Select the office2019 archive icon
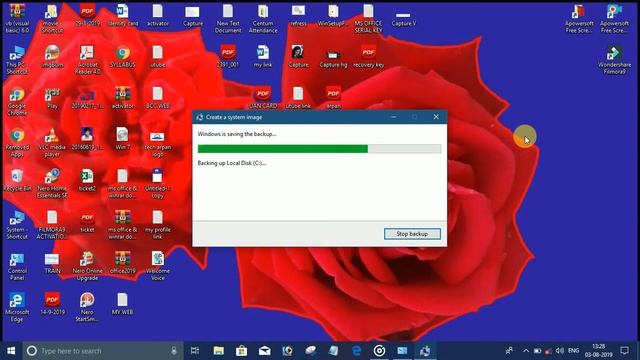Viewport: 640px width, 360px height. [122, 263]
